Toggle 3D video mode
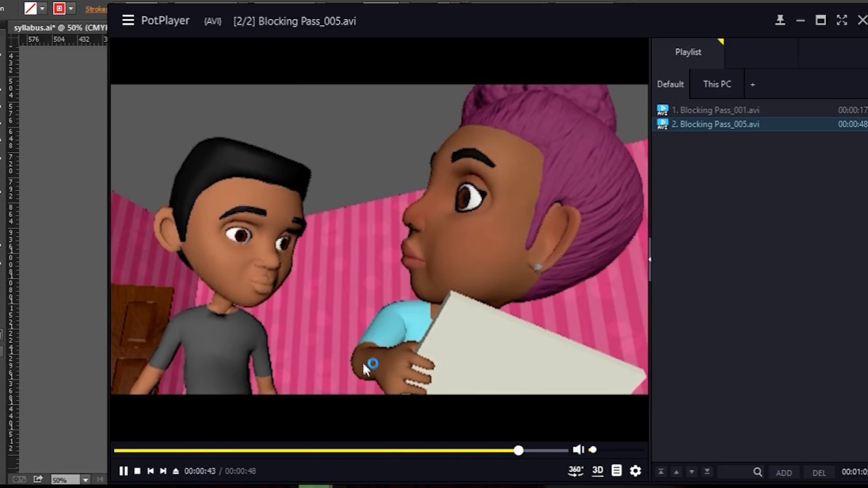 point(597,470)
